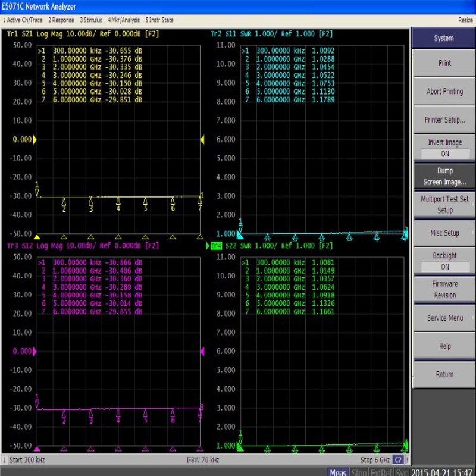
Task: Activate the Tr3 S12 Log Mag trace title
Action: [83, 246]
